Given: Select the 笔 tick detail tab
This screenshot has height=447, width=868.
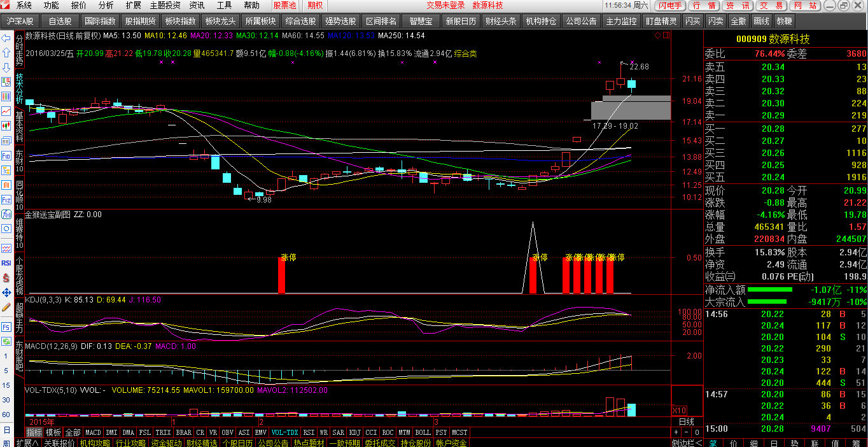Looking at the screenshot, I should pos(713,443).
